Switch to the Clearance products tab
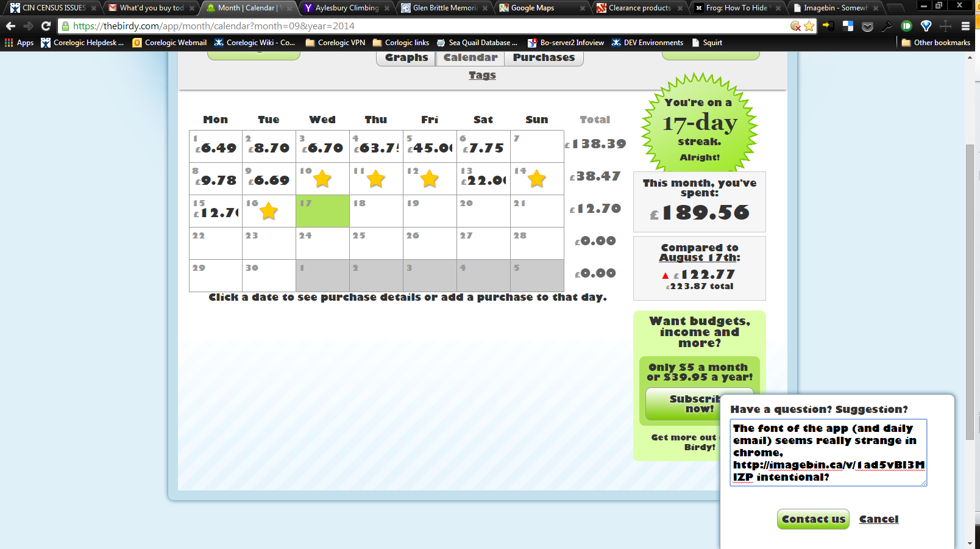980x549 pixels. (639, 8)
